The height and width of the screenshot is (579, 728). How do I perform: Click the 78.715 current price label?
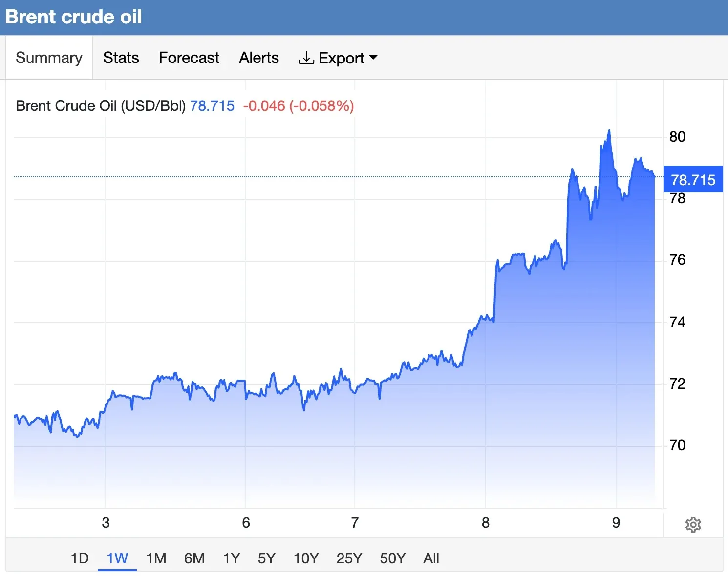(x=693, y=180)
